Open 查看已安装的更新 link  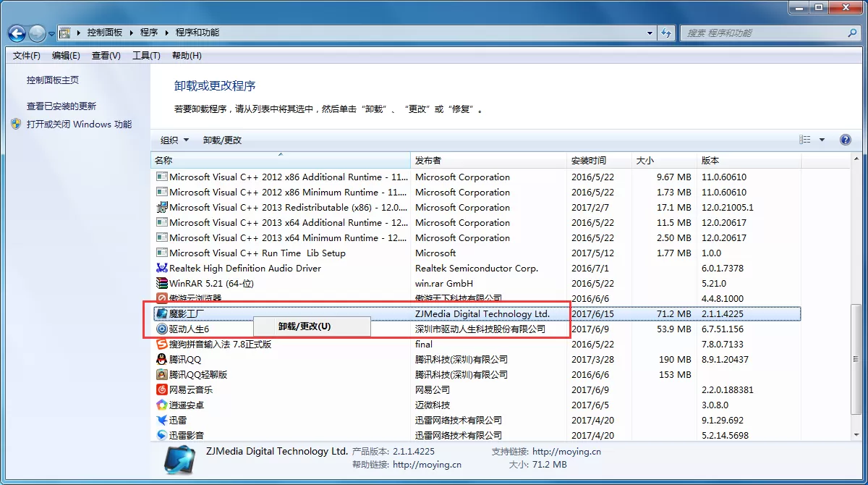point(61,106)
